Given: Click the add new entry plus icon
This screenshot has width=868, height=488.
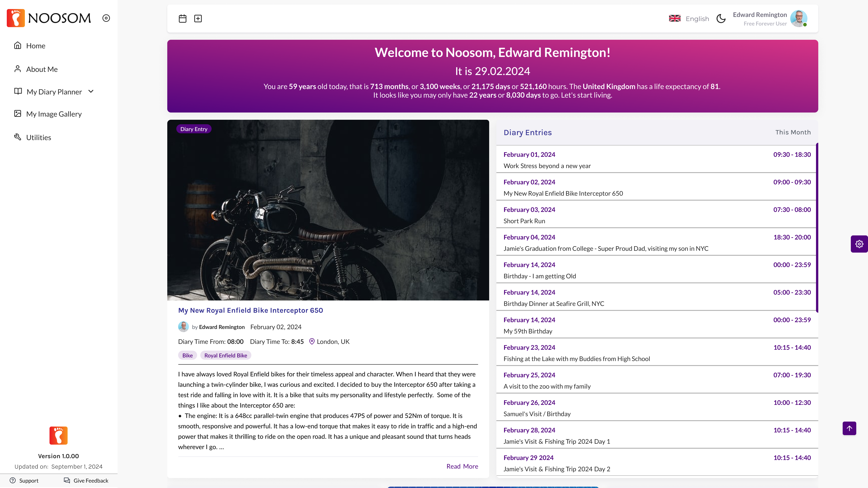Looking at the screenshot, I should [198, 19].
